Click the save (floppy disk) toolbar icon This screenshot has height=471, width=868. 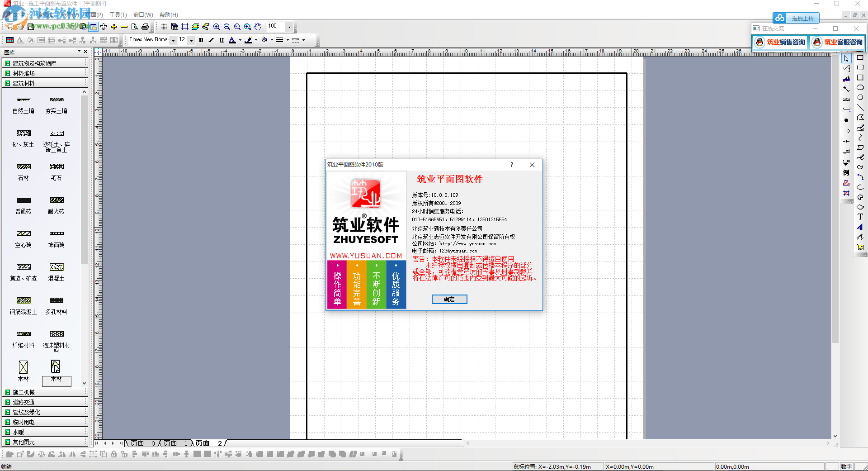(31, 27)
